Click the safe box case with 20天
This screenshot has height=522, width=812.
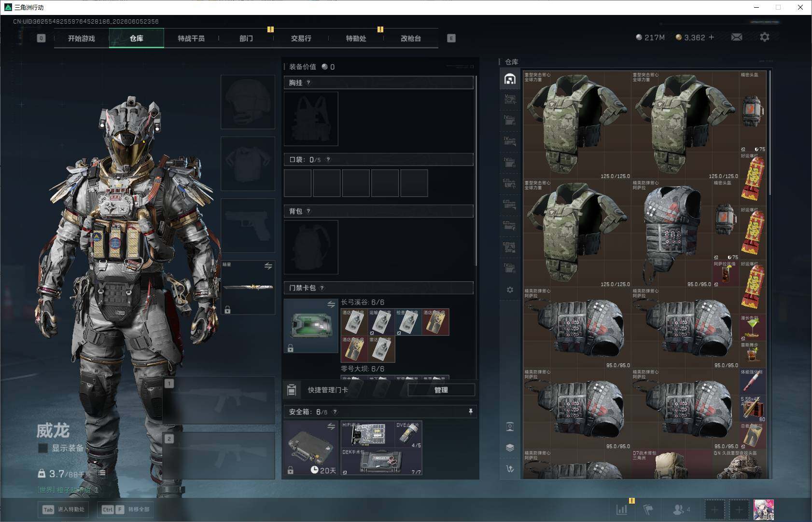[x=311, y=448]
